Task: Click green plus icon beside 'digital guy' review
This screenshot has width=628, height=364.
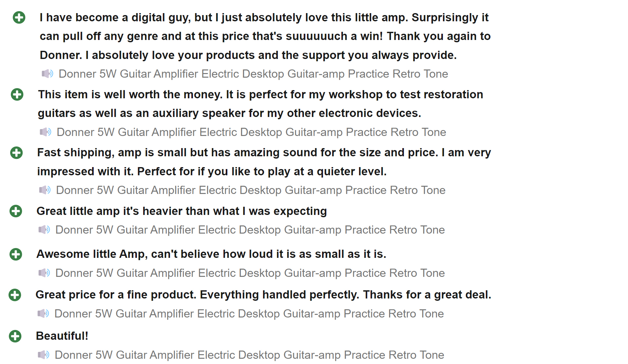Action: (x=19, y=17)
